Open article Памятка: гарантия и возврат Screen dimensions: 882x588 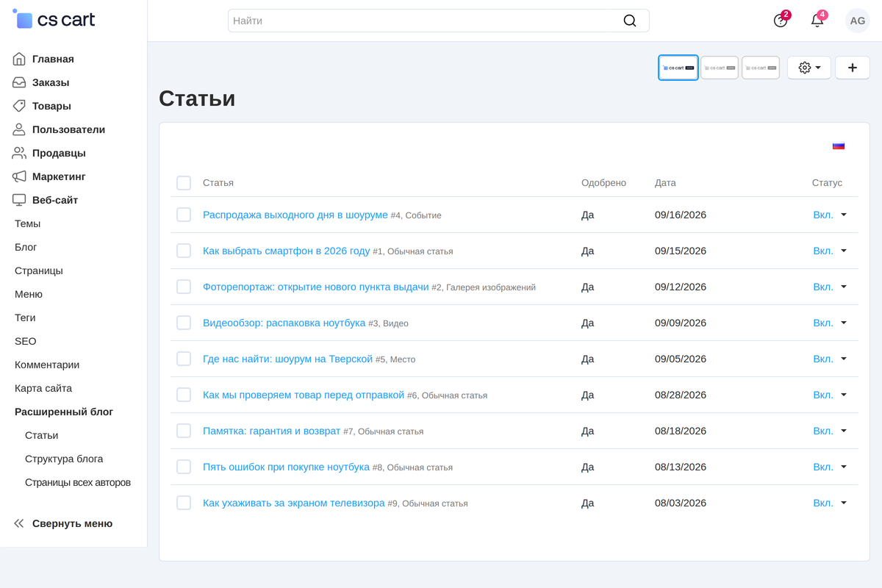click(272, 431)
